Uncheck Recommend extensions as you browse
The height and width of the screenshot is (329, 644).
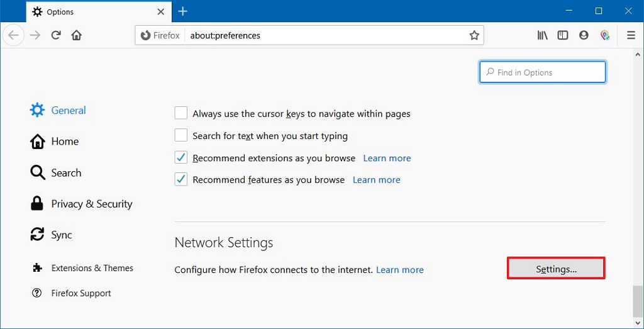tap(181, 158)
